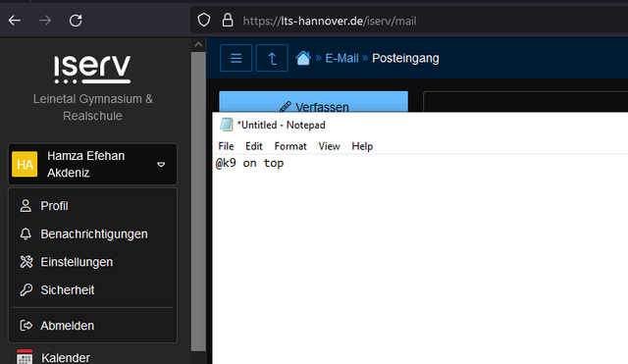Go back with the browser back arrow

[x=15, y=21]
